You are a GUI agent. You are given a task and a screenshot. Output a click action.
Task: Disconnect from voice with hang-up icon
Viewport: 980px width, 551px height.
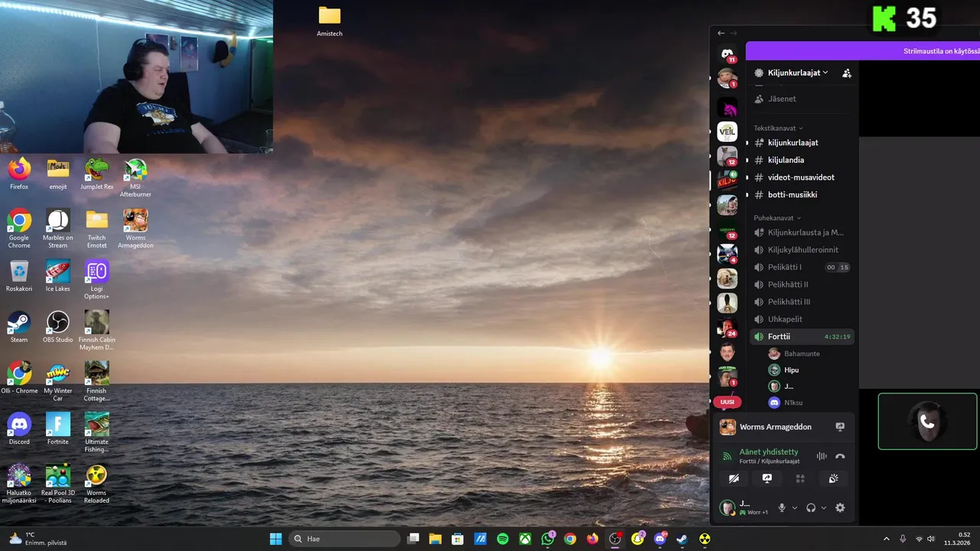coord(840,456)
